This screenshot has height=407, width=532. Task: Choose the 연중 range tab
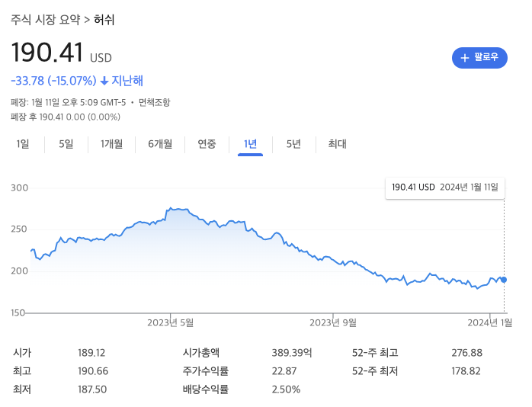[207, 144]
